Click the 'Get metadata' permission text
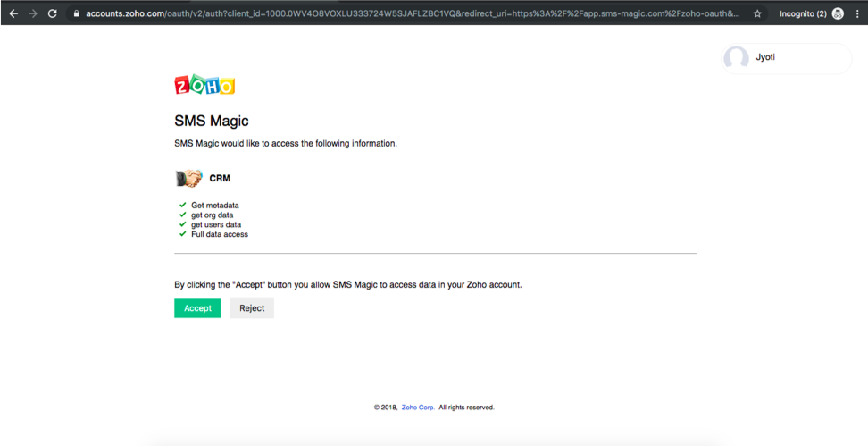 pyautogui.click(x=215, y=206)
